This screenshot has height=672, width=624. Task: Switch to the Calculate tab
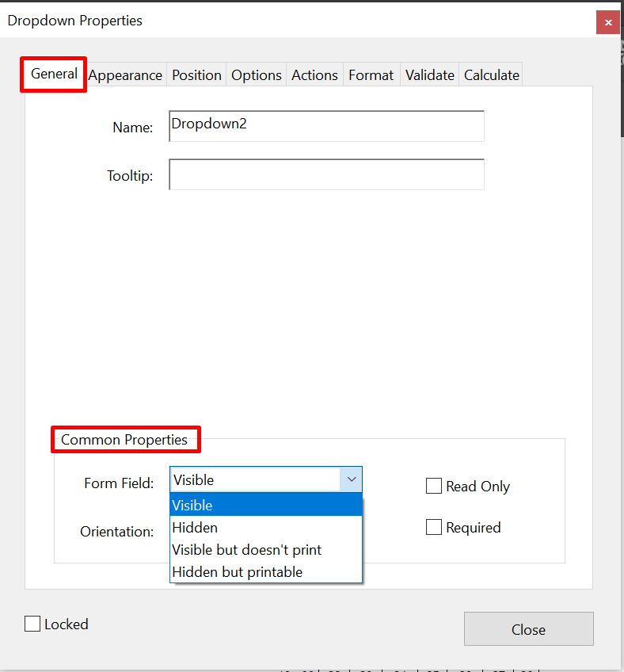(x=490, y=74)
